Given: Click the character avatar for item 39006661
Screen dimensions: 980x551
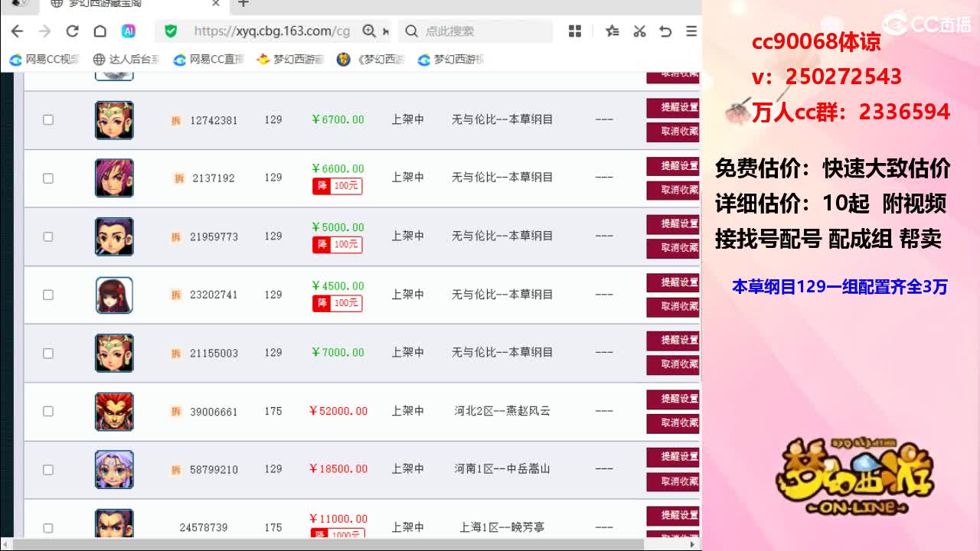Looking at the screenshot, I should pyautogui.click(x=114, y=412).
